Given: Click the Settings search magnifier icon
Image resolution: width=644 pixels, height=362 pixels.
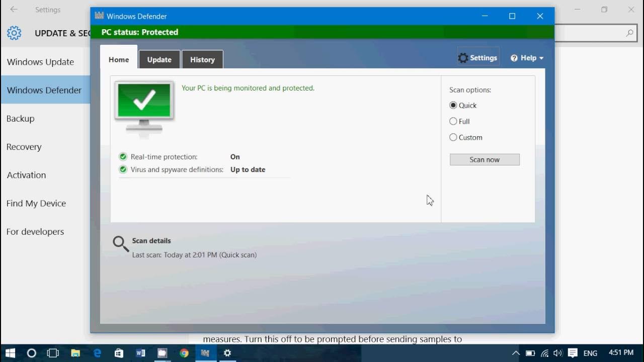Looking at the screenshot, I should pyautogui.click(x=629, y=33).
